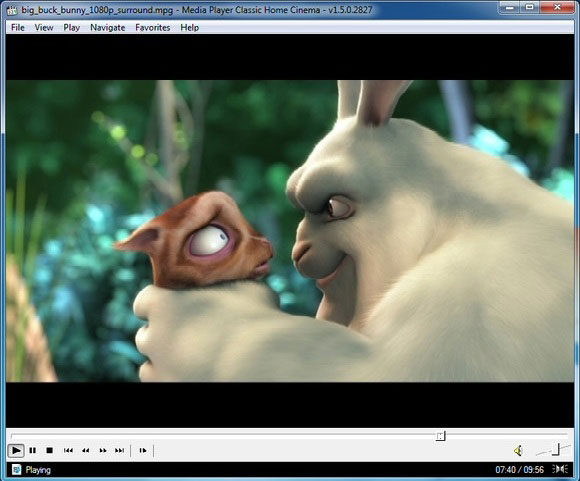Click the fast forward (increase speed) icon

[103, 450]
